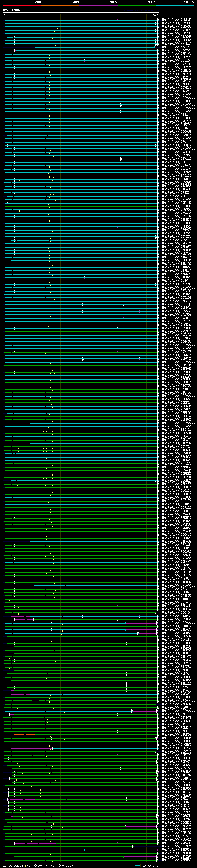The image size is (197, 868).
Task: Open the UniRef100_Q00X27 hit label
Action: click(176, 50)
